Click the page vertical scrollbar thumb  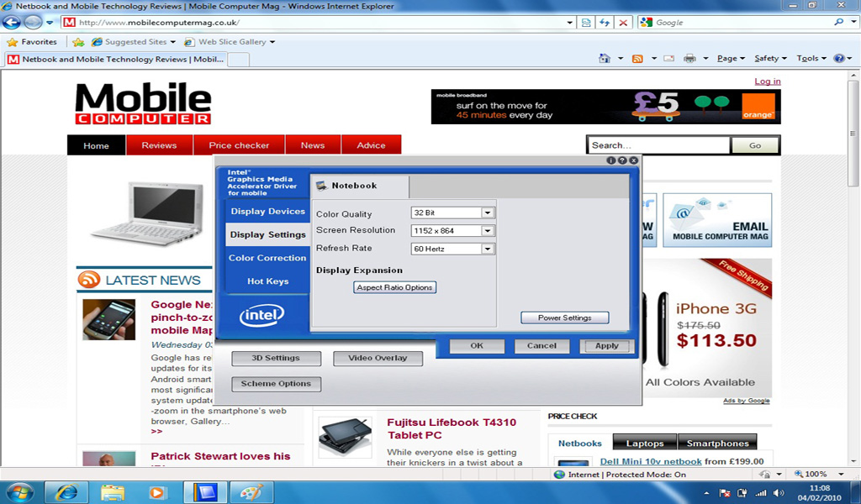[853, 134]
